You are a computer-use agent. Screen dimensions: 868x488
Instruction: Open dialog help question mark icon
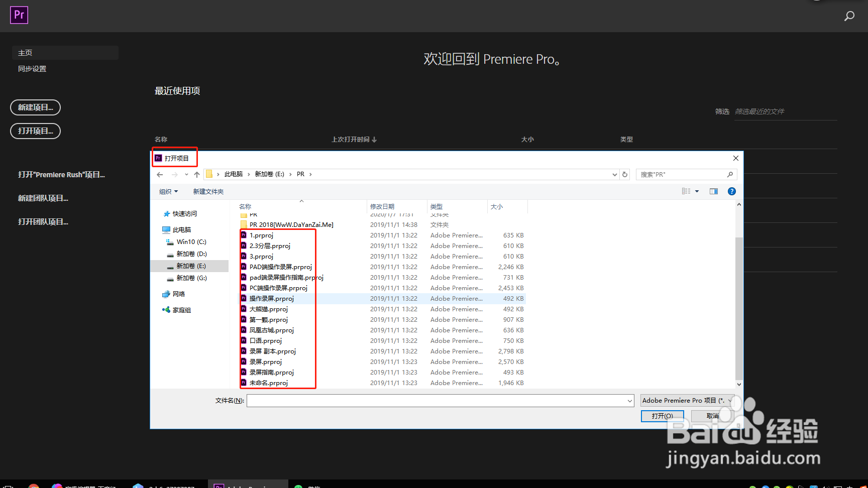pyautogui.click(x=732, y=191)
